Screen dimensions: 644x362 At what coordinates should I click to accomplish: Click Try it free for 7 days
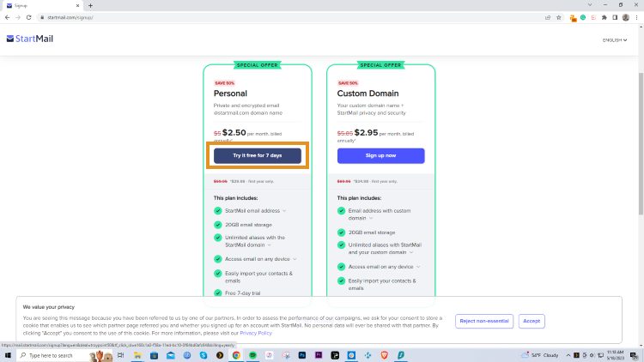(x=258, y=155)
